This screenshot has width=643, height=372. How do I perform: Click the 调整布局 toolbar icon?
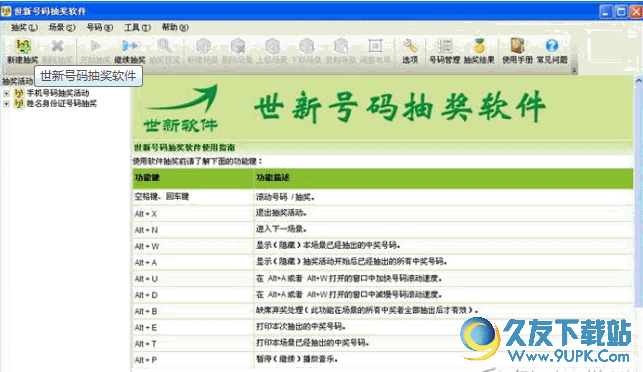click(x=375, y=46)
